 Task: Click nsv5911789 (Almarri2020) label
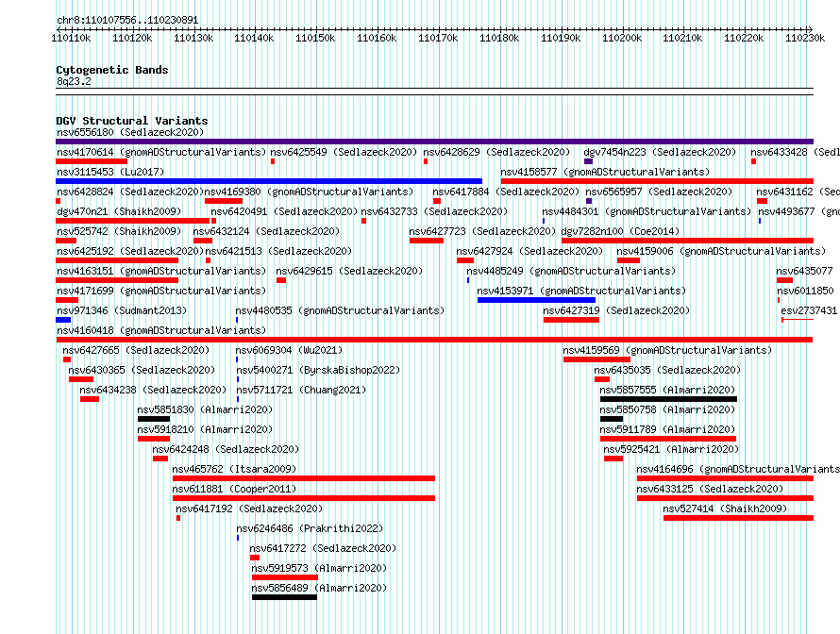tap(667, 429)
